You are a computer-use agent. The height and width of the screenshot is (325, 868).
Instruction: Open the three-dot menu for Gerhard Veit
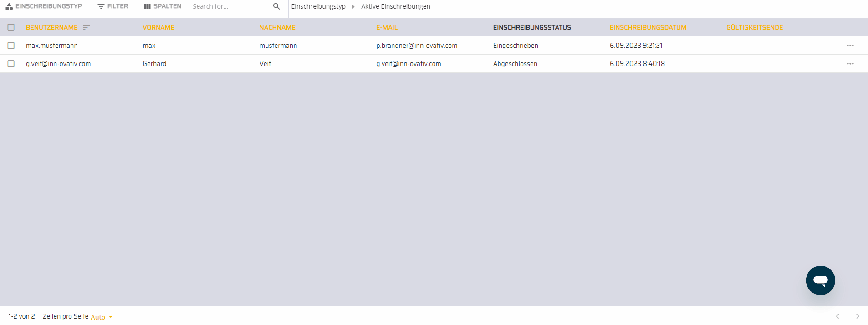tap(850, 64)
